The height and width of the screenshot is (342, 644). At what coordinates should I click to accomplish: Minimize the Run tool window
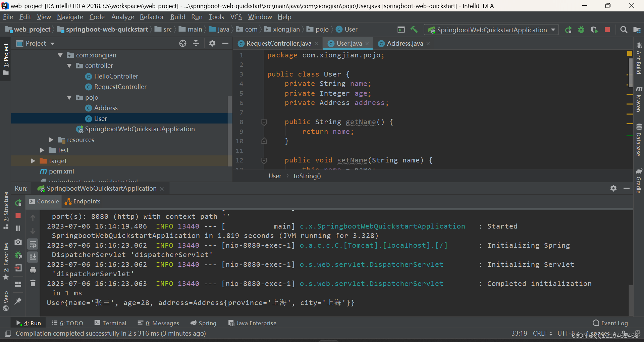pyautogui.click(x=627, y=188)
